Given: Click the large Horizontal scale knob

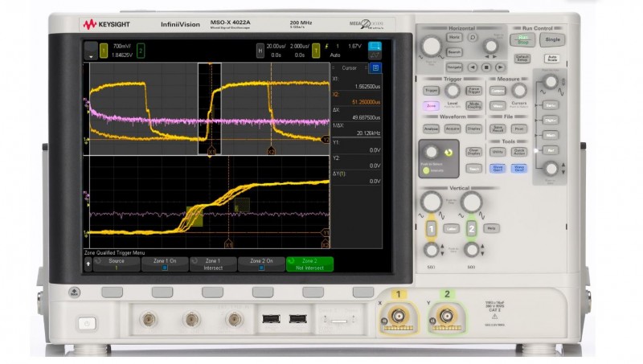Looking at the screenshot, I should [x=432, y=45].
